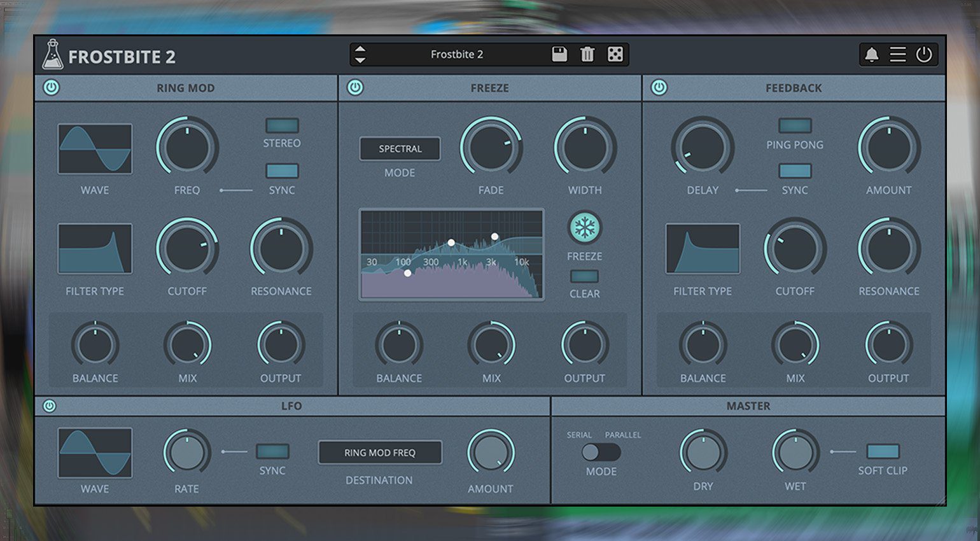Image resolution: width=980 pixels, height=541 pixels.
Task: Disable the Feedback section power button
Action: tap(659, 88)
